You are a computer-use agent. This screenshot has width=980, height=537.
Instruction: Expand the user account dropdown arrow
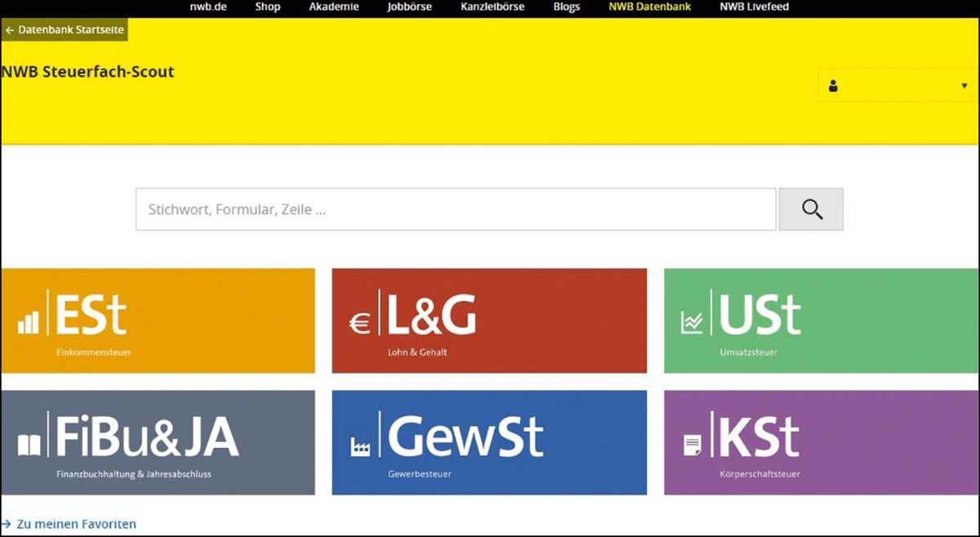tap(964, 86)
